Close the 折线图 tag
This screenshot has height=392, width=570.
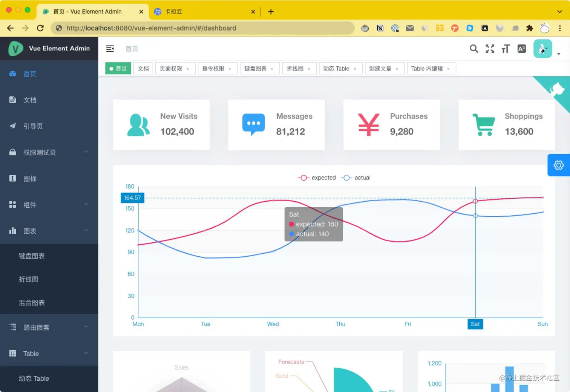(309, 69)
